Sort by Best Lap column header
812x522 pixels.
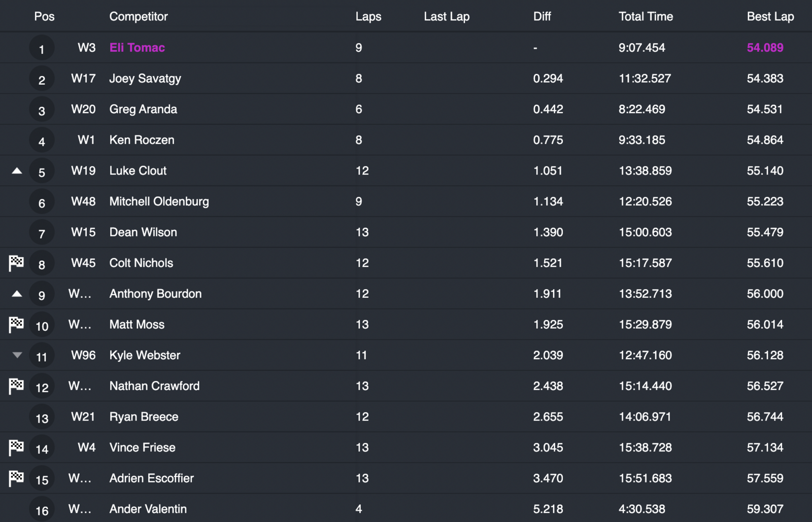[x=770, y=16]
